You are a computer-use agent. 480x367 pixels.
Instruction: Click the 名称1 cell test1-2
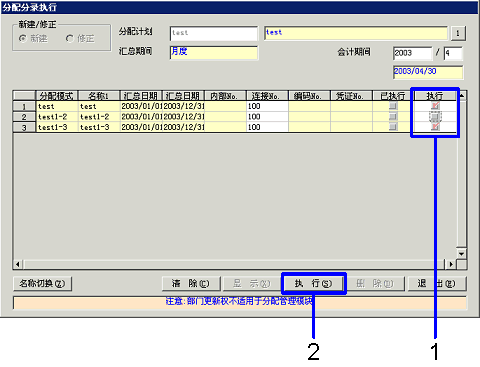[99, 117]
